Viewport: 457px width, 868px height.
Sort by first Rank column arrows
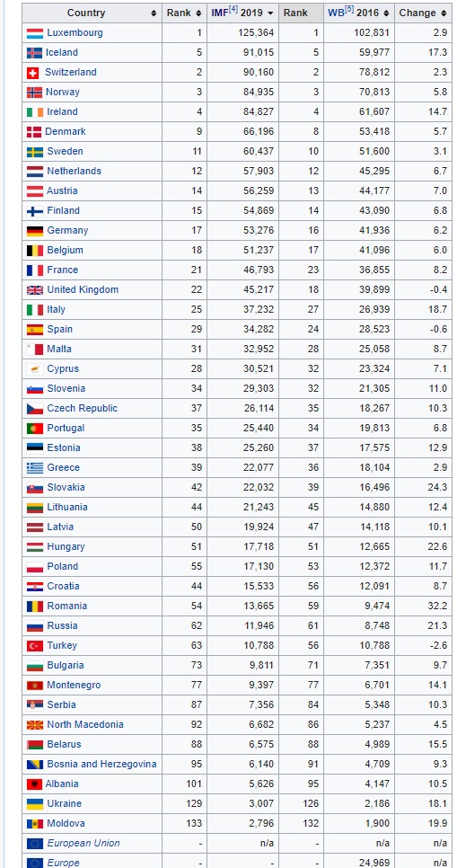click(198, 13)
